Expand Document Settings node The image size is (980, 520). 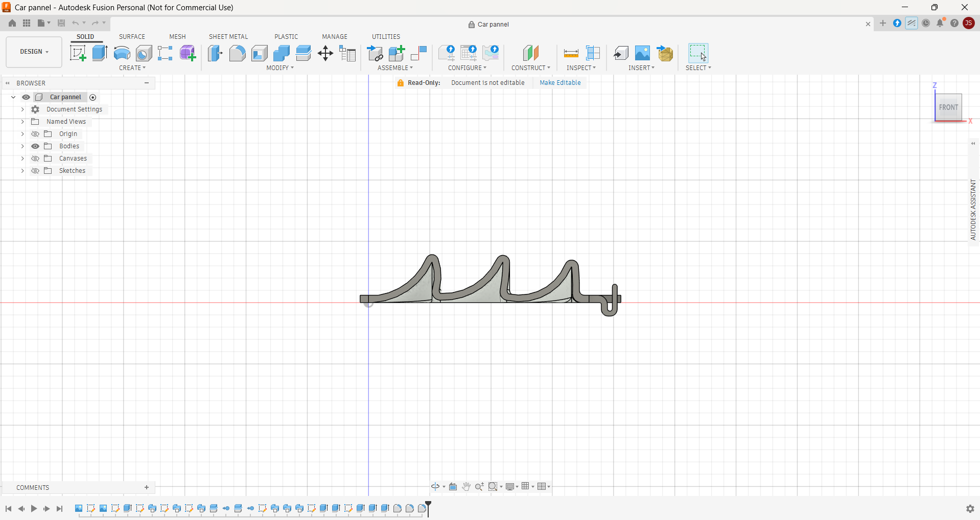22,109
